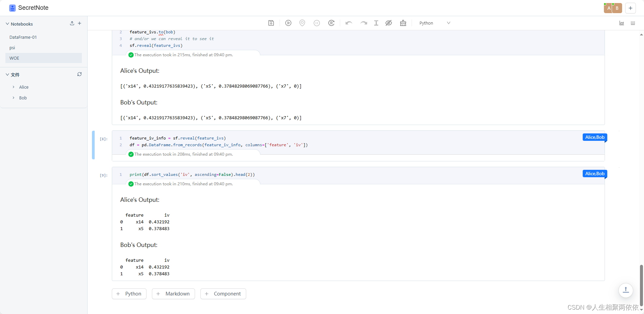Click the success checkmark of 215ms execution
This screenshot has height=314, width=644.
point(131,55)
